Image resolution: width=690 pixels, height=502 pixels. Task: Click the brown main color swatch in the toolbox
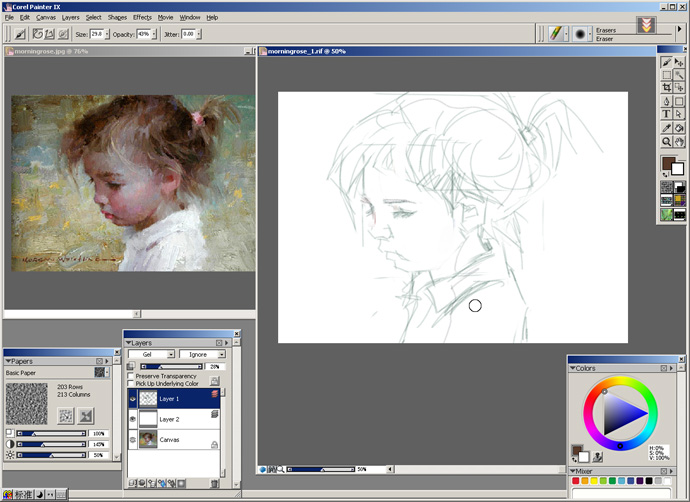coord(668,163)
